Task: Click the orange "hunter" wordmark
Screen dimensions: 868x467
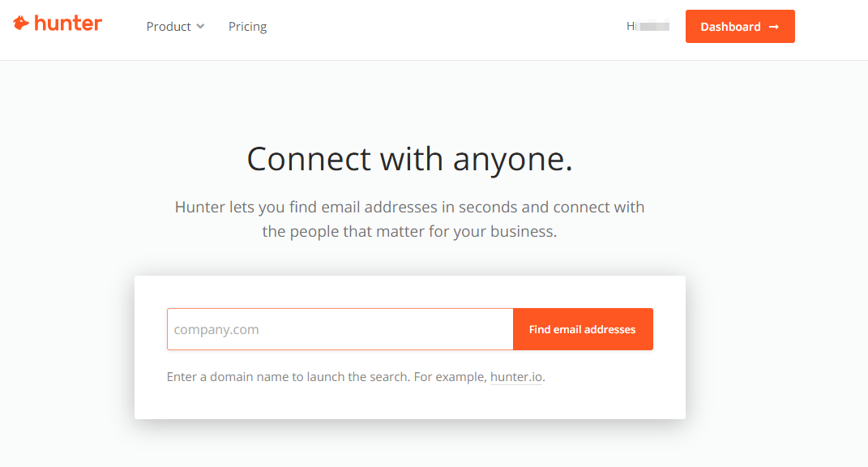Action: pyautogui.click(x=68, y=24)
